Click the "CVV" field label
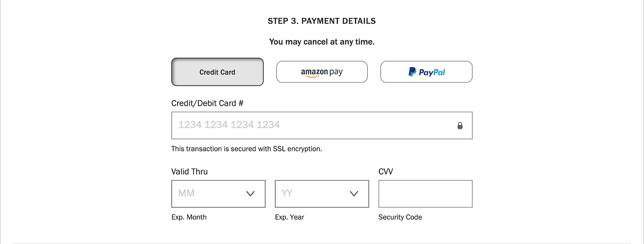Viewport: 644px width, 244px height. (x=385, y=172)
